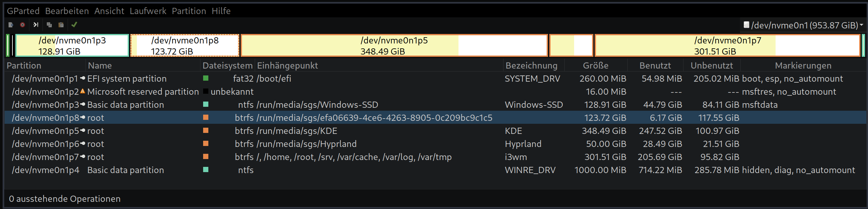Select the /dev/nvme0n1p8 block in disk map
The height and width of the screenshot is (209, 868).
(185, 45)
